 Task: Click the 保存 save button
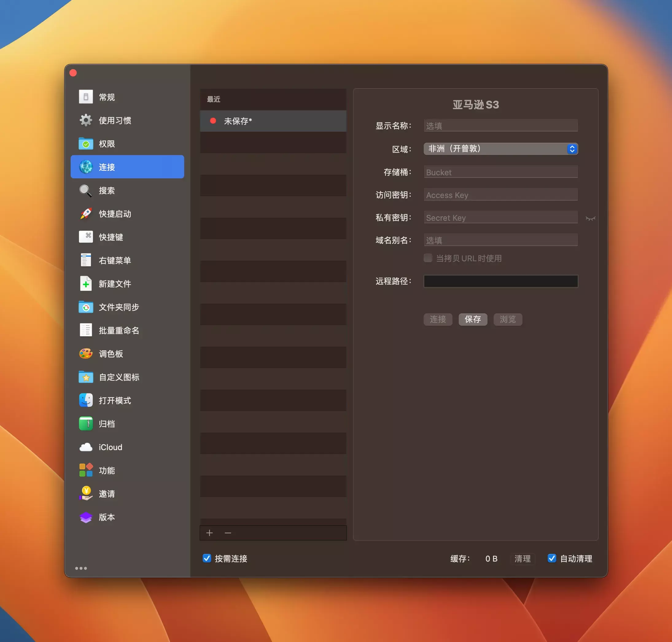pos(472,319)
